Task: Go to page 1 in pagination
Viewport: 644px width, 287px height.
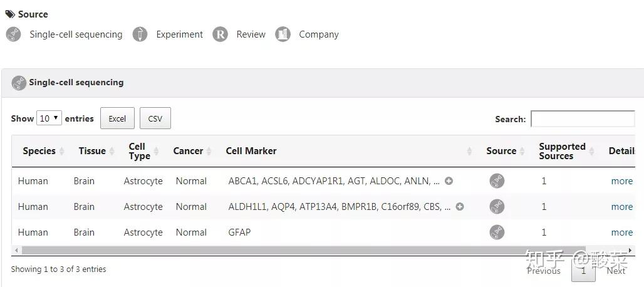Action: [583, 271]
